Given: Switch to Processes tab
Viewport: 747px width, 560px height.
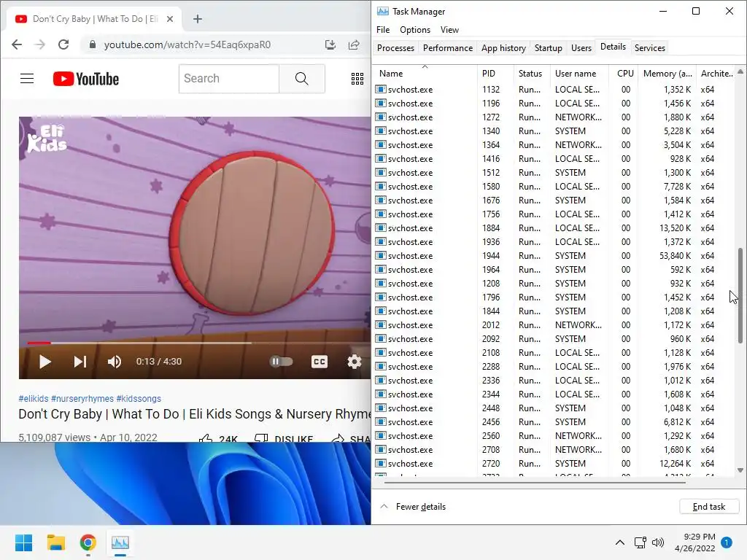Looking at the screenshot, I should click(x=395, y=47).
